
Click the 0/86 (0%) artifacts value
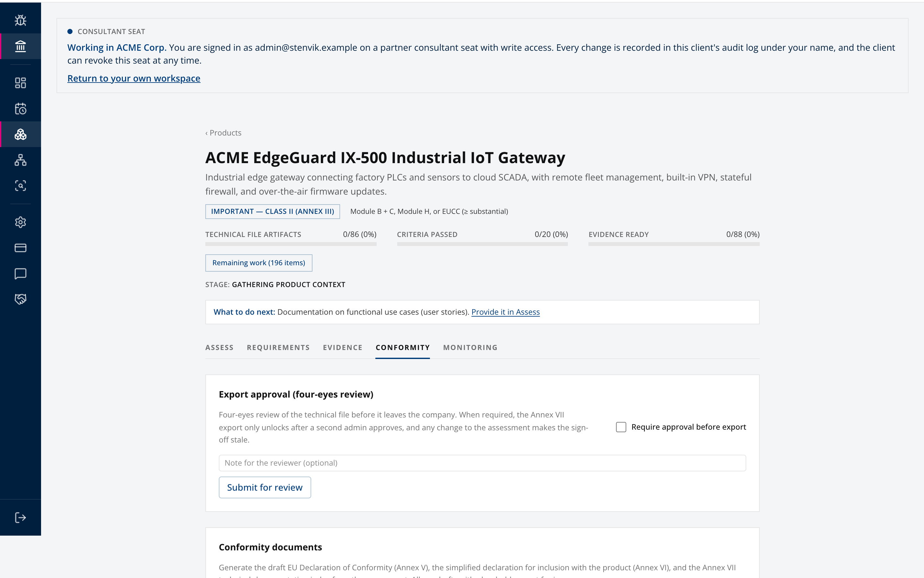coord(359,234)
